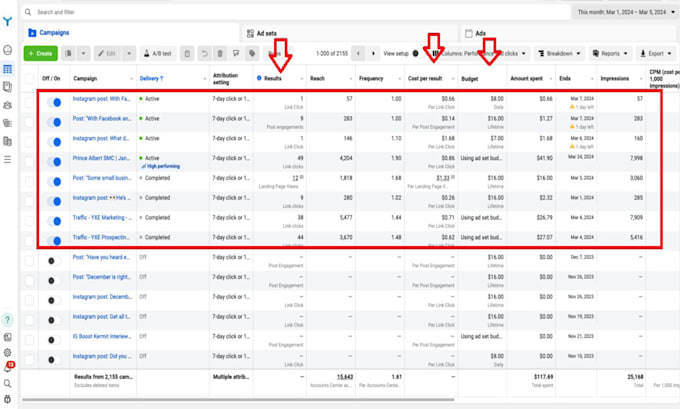Sort by the Amount spent column header
Image resolution: width=680 pixels, height=409 pixels.
pyautogui.click(x=526, y=79)
